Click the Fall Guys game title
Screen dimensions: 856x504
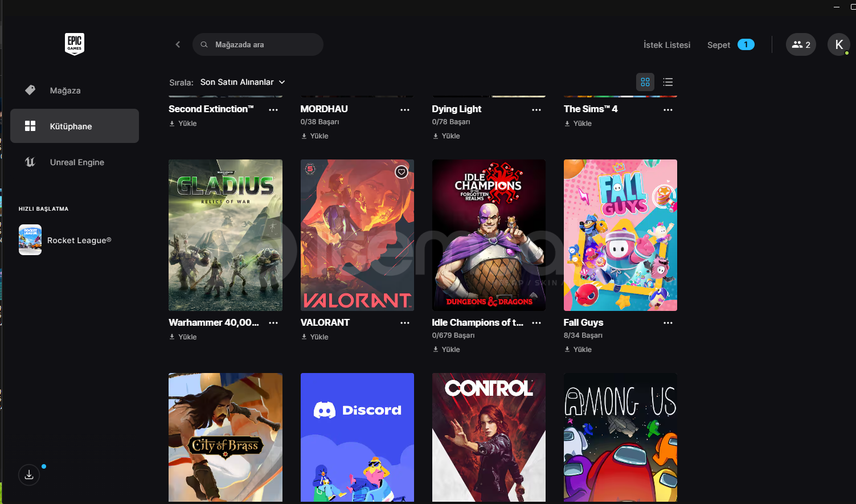(583, 322)
